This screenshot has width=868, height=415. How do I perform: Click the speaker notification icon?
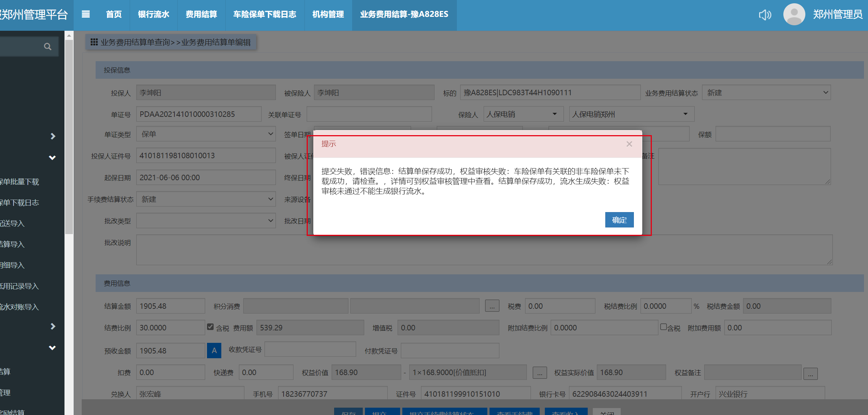tap(765, 15)
